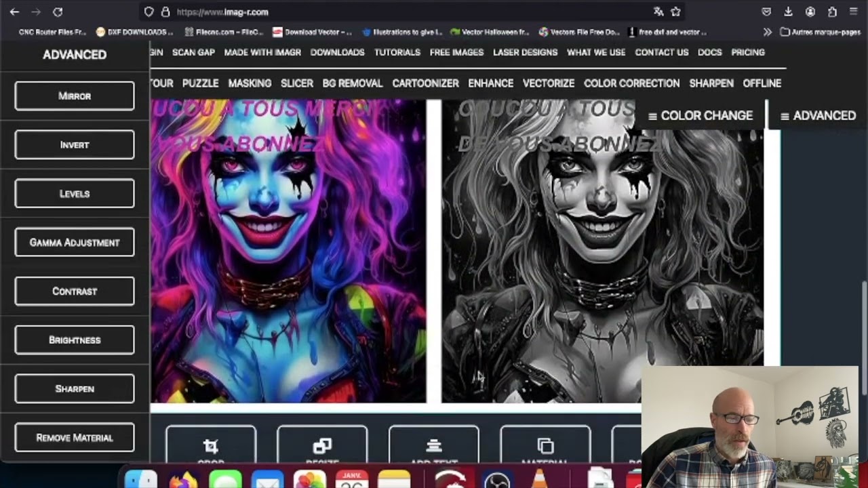This screenshot has width=868, height=488.
Task: Select the BG Removal tool tab
Action: pyautogui.click(x=352, y=83)
